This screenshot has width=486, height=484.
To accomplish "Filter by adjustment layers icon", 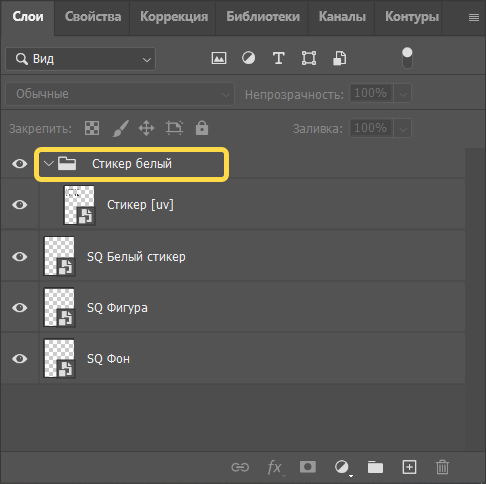I will 248,58.
